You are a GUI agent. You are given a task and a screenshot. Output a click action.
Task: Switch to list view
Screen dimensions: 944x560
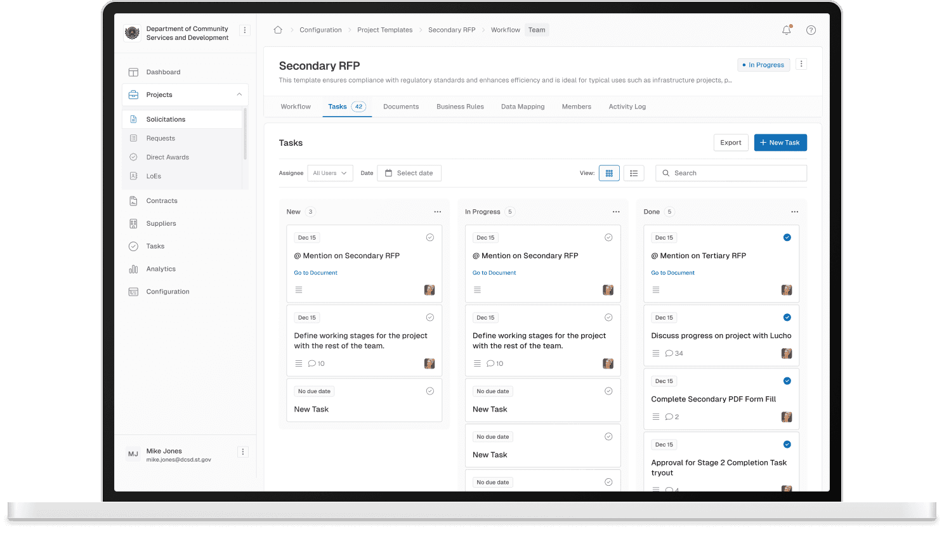(634, 173)
